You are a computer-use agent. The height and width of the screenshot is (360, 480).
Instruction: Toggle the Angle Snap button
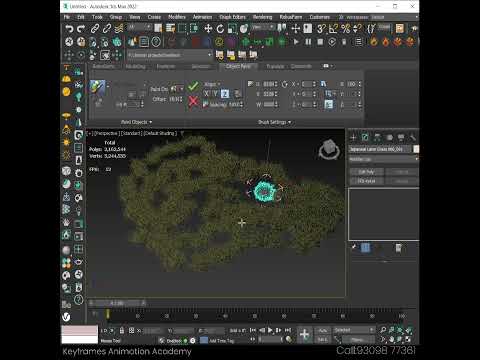333,29
